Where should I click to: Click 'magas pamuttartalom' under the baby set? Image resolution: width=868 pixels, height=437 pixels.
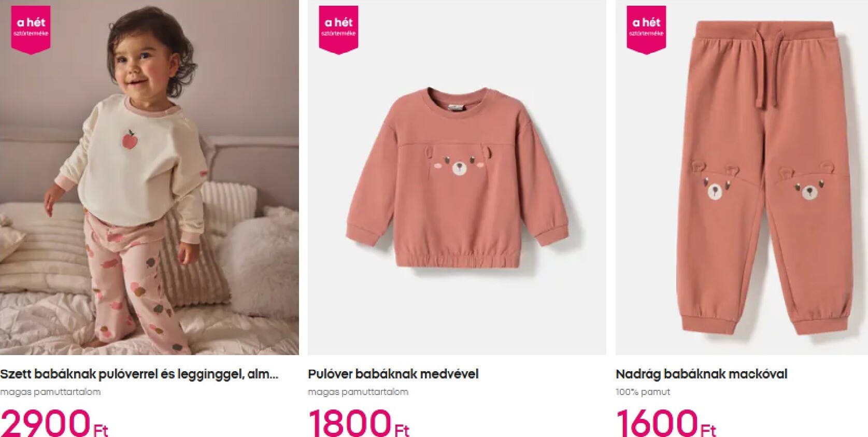pos(50,392)
